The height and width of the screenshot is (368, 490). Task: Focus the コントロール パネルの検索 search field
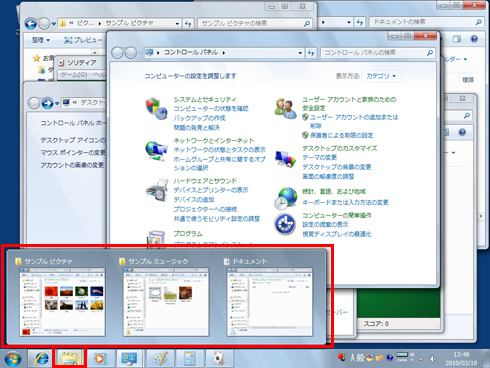tap(378, 53)
